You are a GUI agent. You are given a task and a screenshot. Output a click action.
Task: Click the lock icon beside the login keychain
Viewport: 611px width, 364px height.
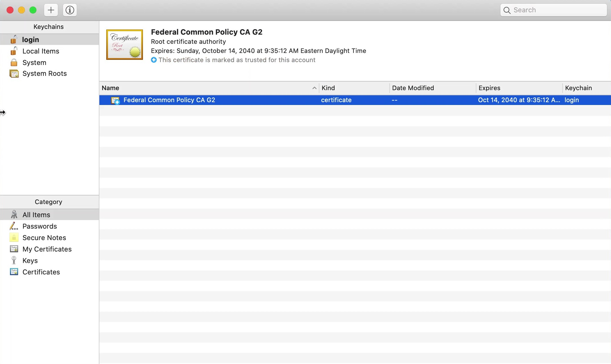[14, 39]
